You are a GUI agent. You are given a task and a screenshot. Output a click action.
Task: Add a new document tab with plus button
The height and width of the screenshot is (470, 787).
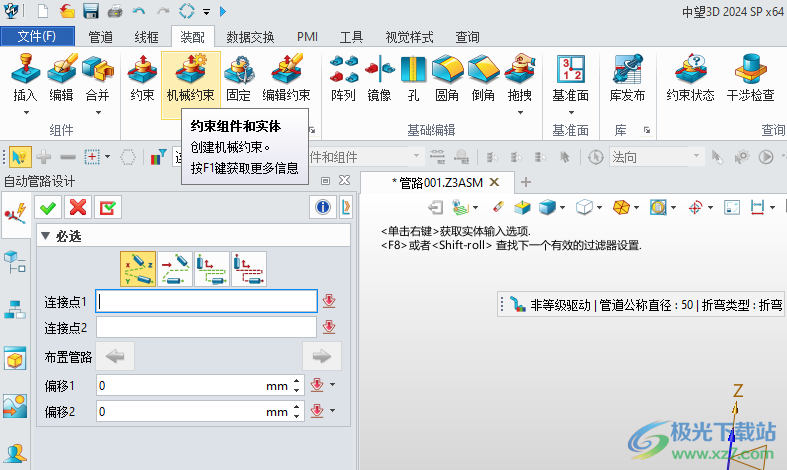(526, 182)
